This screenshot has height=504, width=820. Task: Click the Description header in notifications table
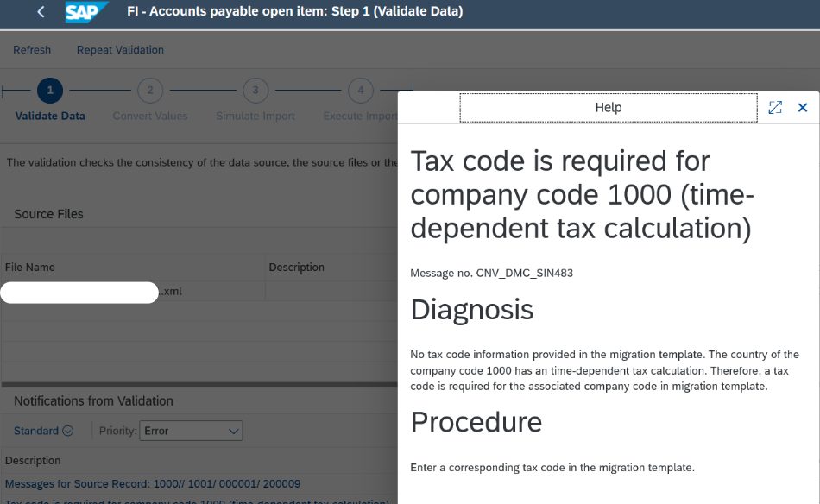click(33, 461)
